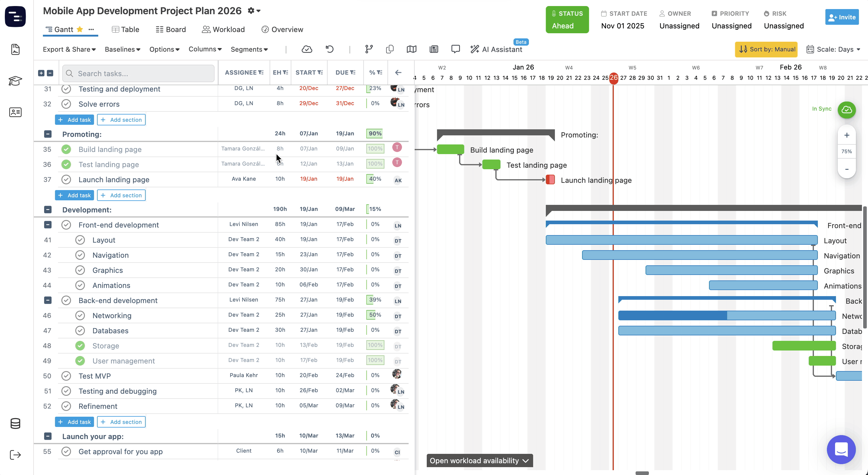868x475 pixels.
Task: Open the database icon in left sidebar
Action: [15, 423]
